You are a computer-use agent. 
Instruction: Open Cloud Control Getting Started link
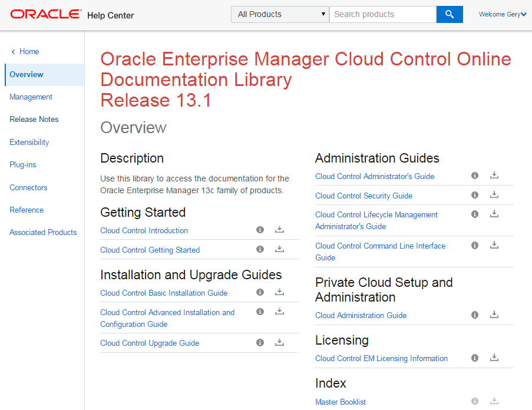point(150,250)
